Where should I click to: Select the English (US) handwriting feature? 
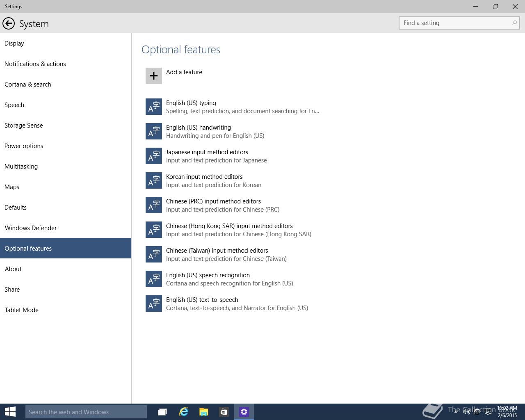point(233,131)
